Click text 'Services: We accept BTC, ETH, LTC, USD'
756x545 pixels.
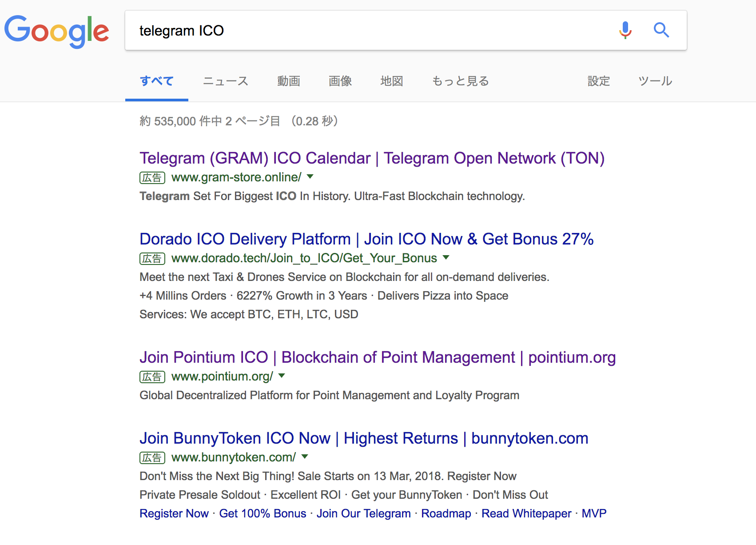[249, 314]
